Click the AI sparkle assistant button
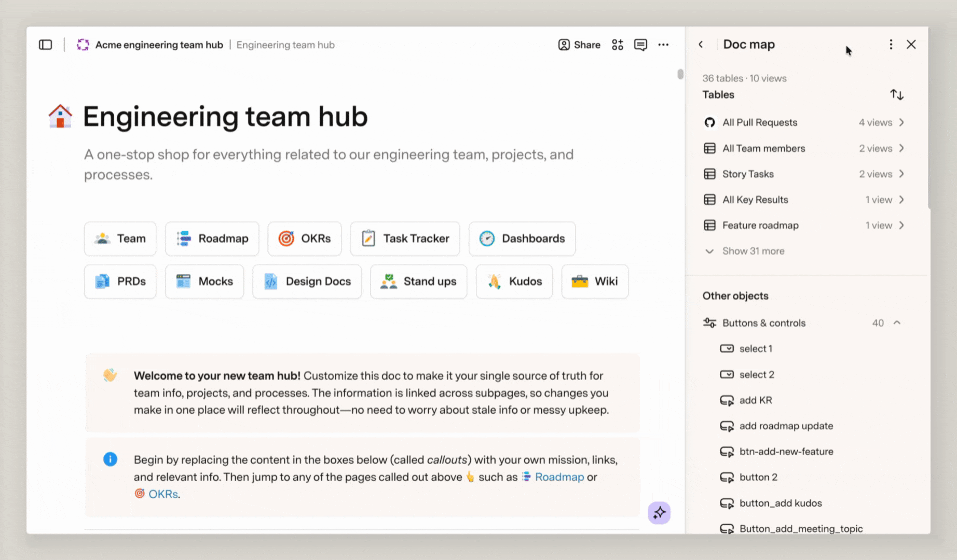Screen dimensions: 957x560 point(659,513)
